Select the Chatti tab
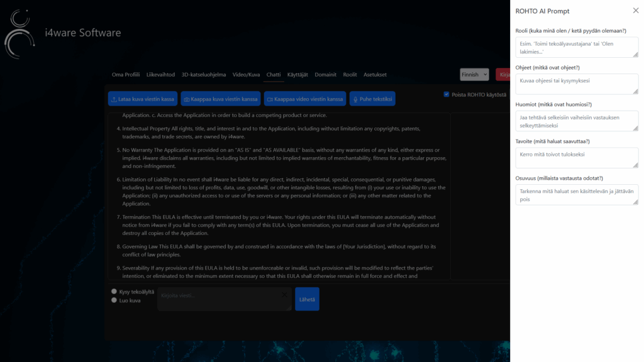 274,75
